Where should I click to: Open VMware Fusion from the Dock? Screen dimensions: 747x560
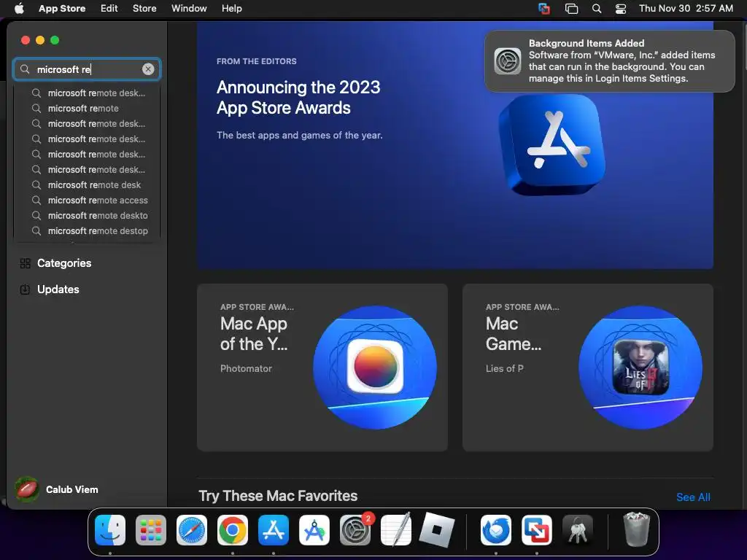pos(537,530)
